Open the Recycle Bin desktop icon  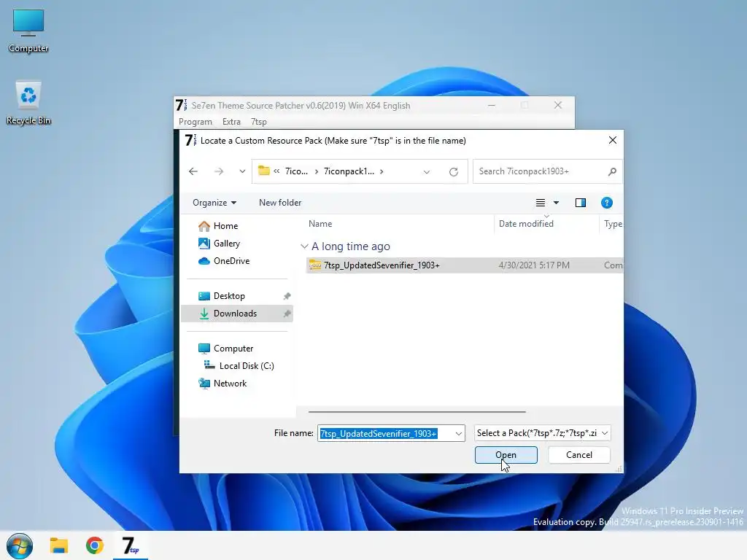28,102
